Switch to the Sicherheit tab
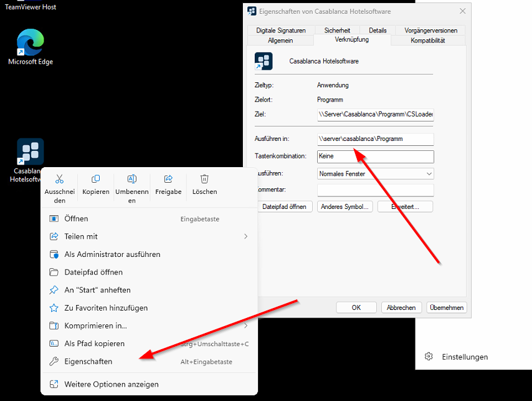The width and height of the screenshot is (532, 401). click(x=337, y=30)
